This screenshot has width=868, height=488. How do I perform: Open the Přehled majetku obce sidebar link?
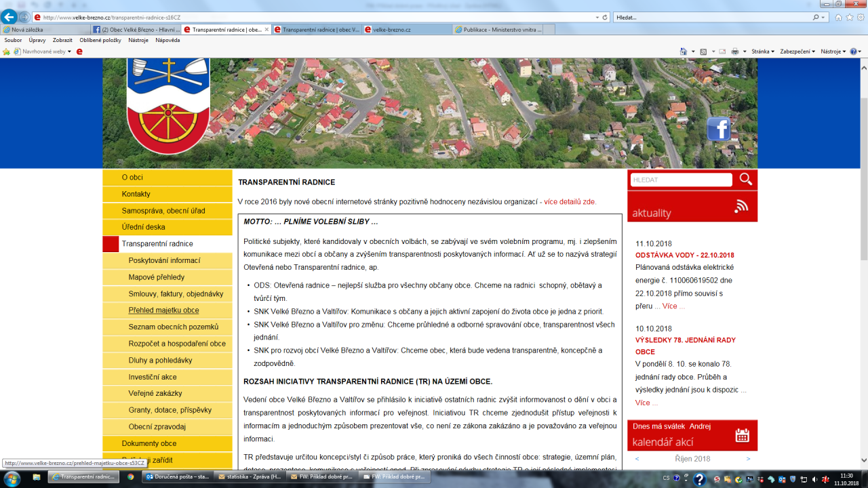[x=163, y=310]
